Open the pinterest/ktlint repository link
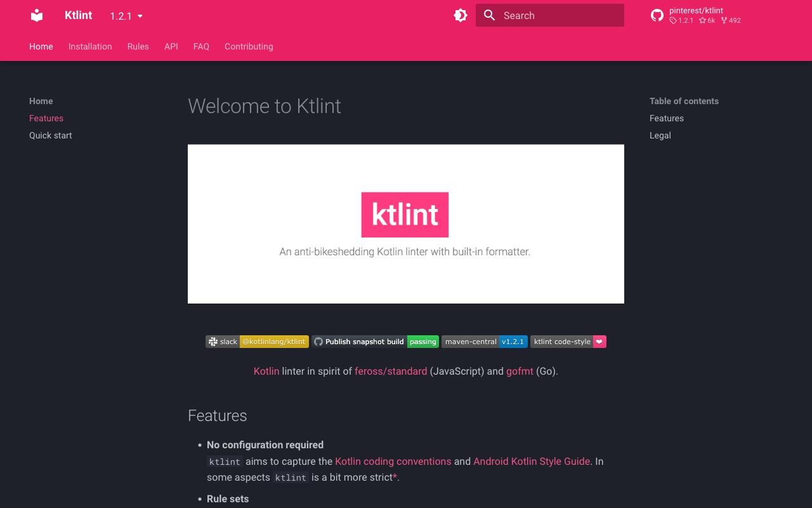 pyautogui.click(x=705, y=15)
